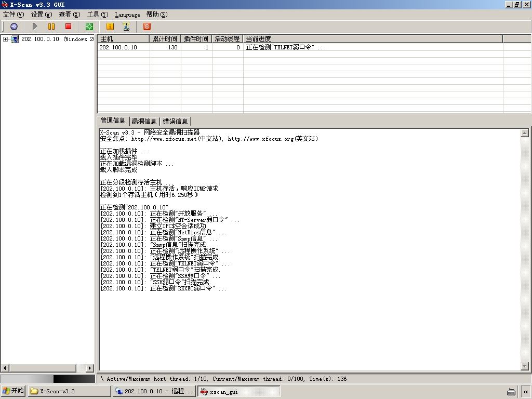Click right arrow of tree horizontal scrollbar

pos(89,368)
